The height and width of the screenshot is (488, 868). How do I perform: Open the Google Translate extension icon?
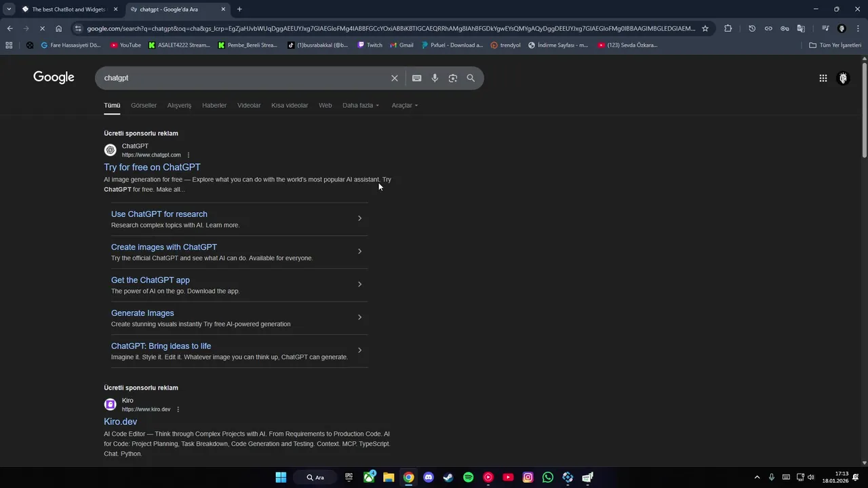801,28
